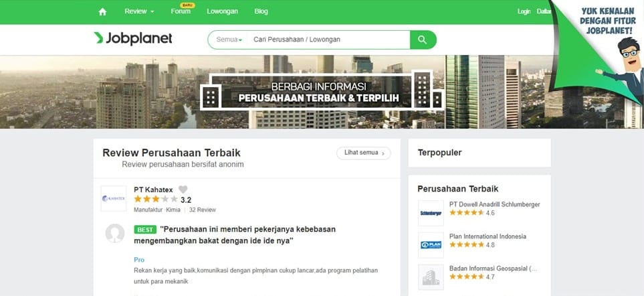Click the Plan International logo thumbnail

(x=431, y=245)
